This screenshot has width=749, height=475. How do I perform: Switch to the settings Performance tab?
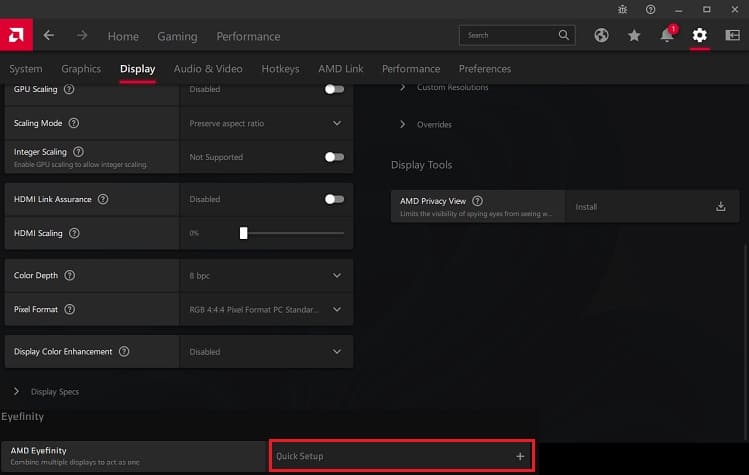411,69
